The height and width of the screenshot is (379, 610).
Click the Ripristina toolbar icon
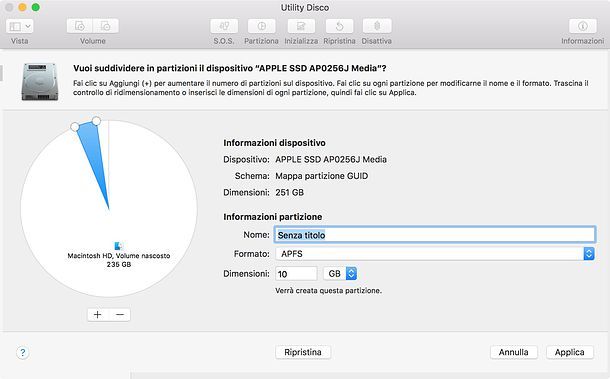[x=339, y=26]
